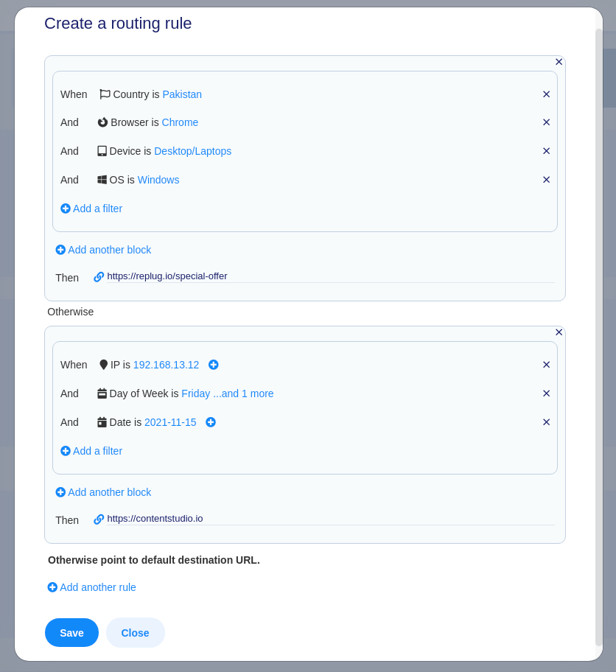Delete the second routing rule block
The width and height of the screenshot is (616, 672).
pos(559,332)
